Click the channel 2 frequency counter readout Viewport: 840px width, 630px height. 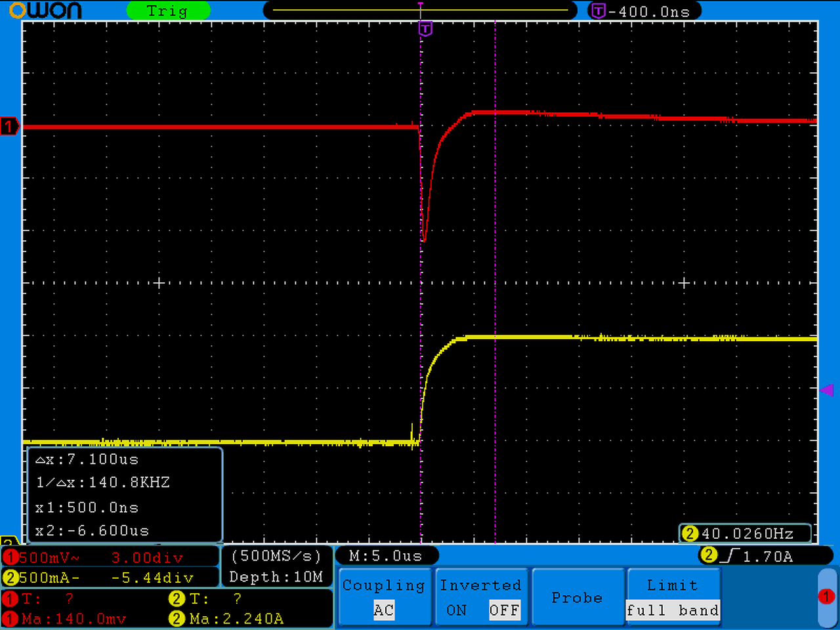point(745,534)
